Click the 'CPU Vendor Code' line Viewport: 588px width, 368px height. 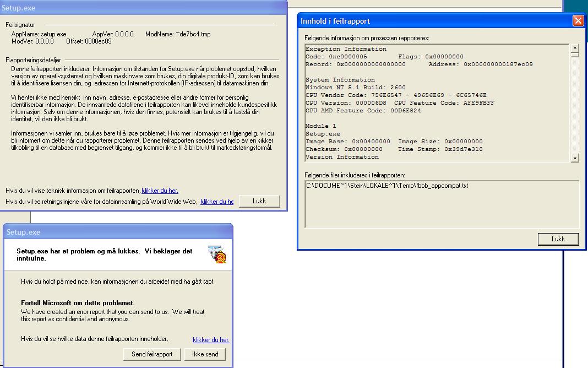[x=396, y=95]
